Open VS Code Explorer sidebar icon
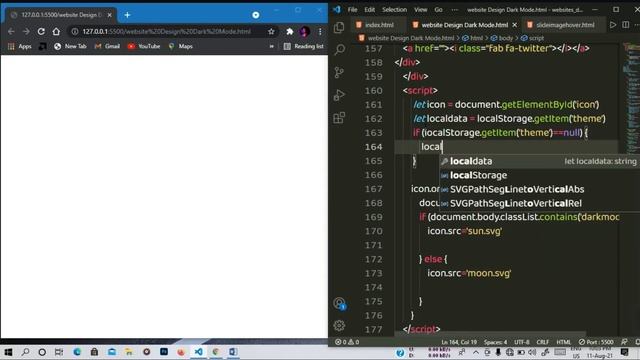 (x=339, y=28)
